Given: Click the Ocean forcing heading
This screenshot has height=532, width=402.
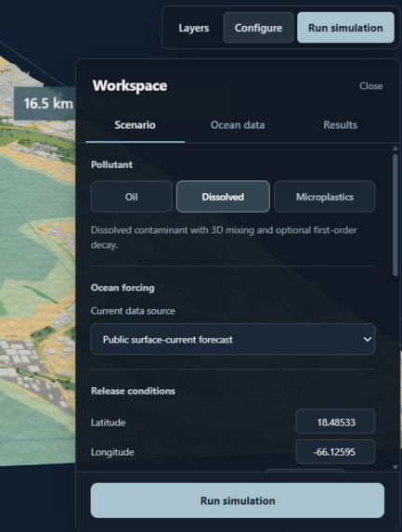Looking at the screenshot, I should point(123,288).
